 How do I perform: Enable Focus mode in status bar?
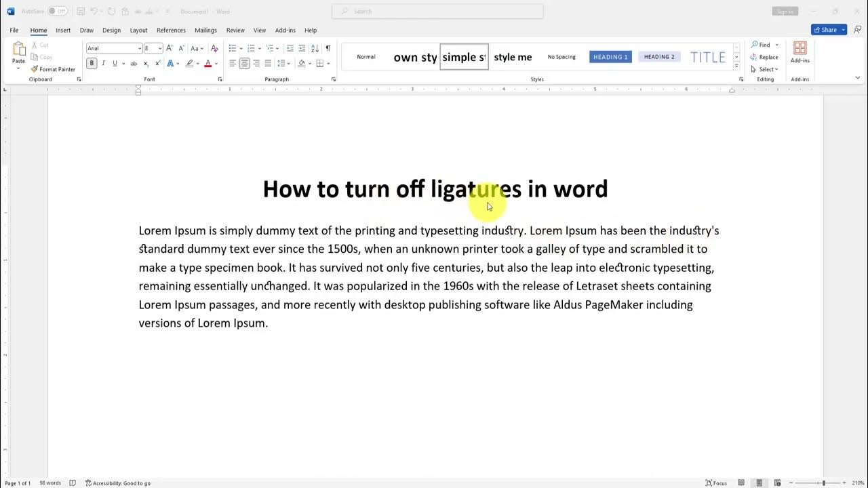(x=716, y=483)
